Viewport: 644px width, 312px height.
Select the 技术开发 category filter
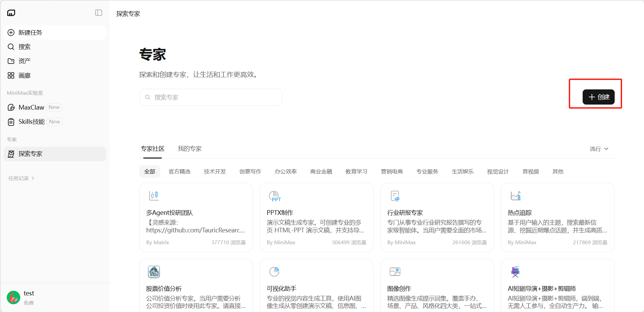pyautogui.click(x=215, y=172)
